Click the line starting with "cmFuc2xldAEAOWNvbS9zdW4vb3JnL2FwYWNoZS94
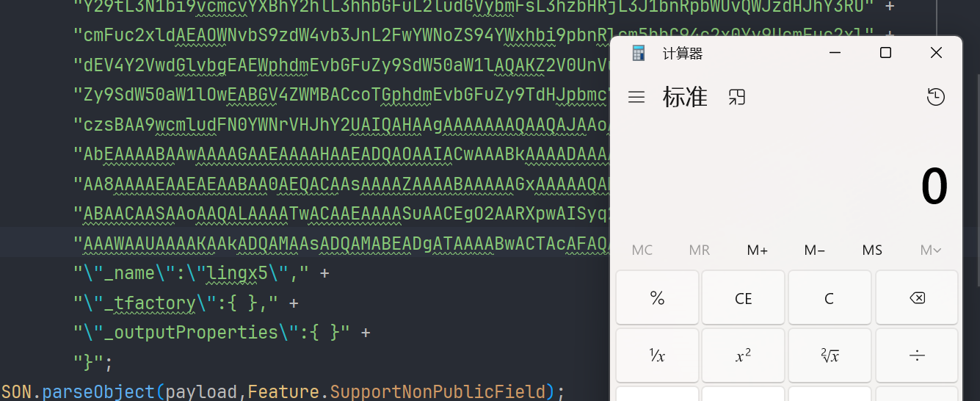 tap(484, 35)
